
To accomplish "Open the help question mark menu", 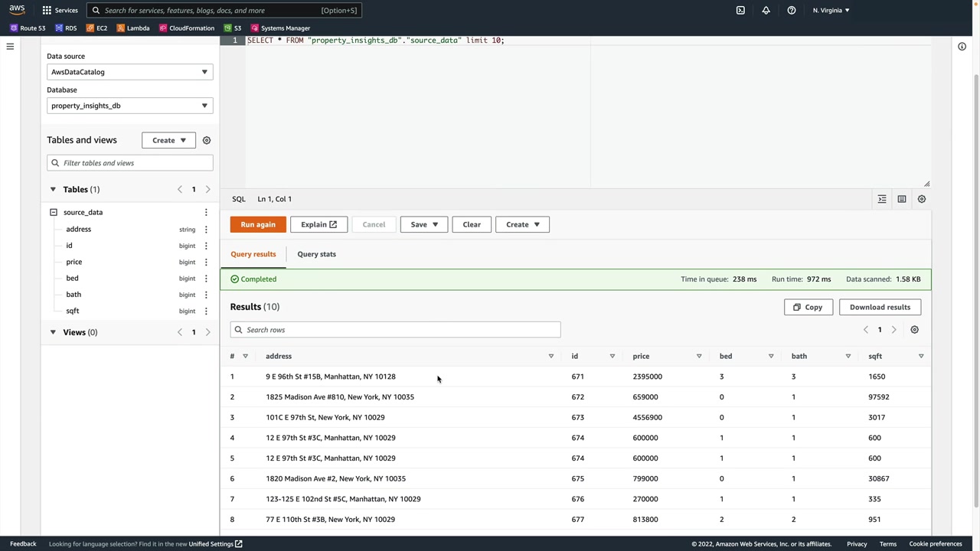I will [792, 10].
